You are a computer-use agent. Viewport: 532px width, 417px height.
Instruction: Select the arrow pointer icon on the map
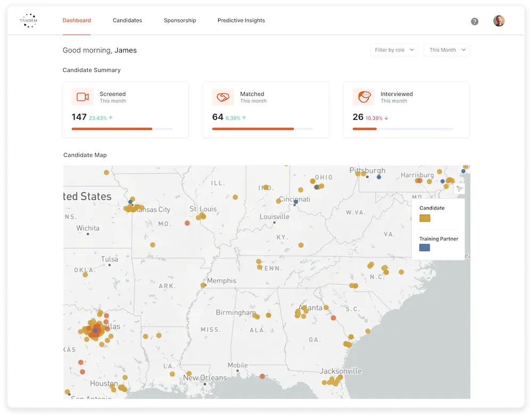(x=459, y=187)
